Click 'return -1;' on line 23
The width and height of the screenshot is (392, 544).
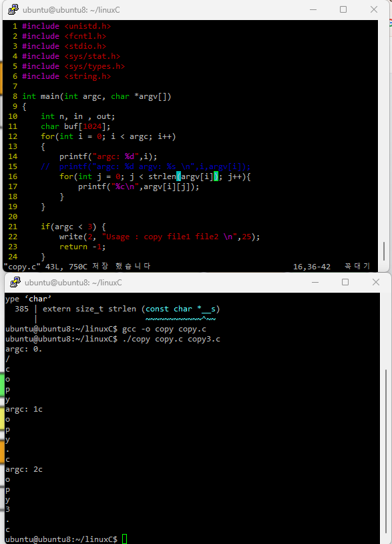83,247
